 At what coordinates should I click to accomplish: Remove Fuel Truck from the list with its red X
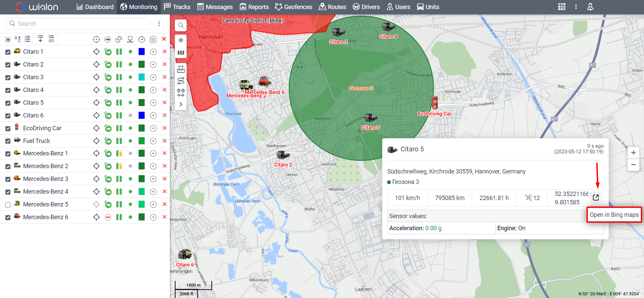pos(164,141)
